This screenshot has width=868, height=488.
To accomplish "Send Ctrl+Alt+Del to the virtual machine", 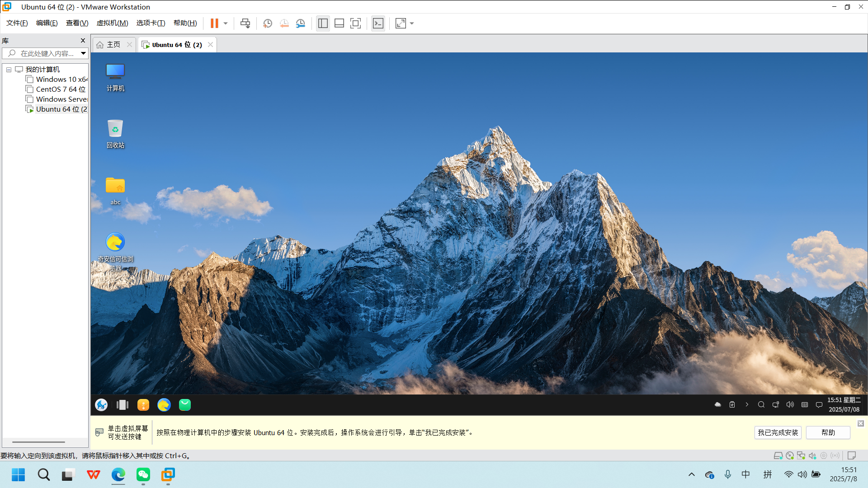I will pos(245,23).
